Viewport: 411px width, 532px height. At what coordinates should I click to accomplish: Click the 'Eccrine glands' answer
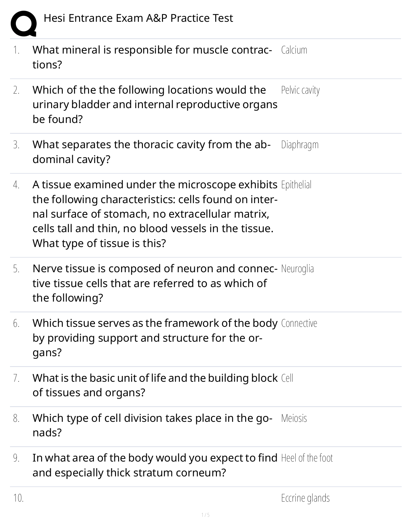305,498
